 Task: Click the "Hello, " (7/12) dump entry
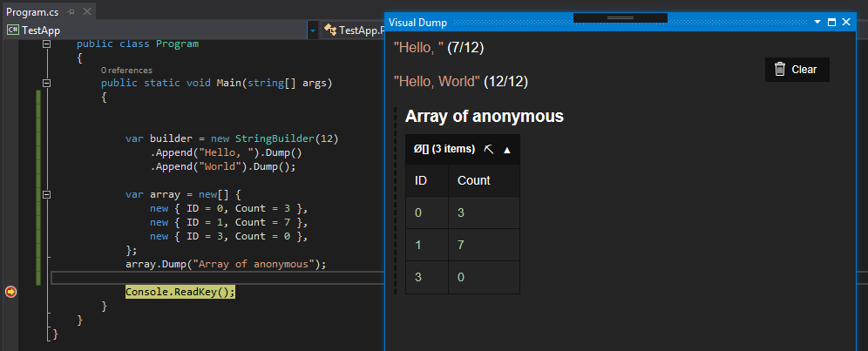439,48
